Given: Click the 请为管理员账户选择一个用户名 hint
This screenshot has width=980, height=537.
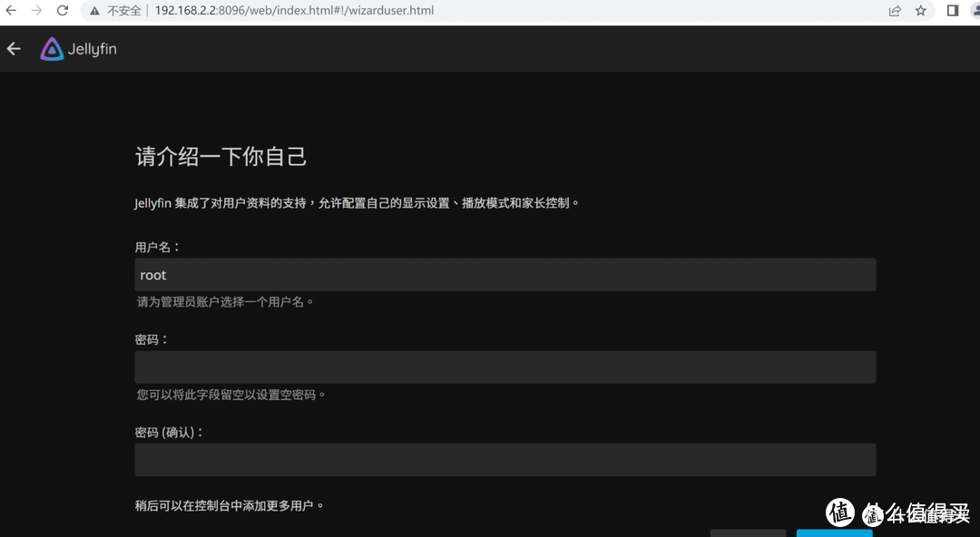Looking at the screenshot, I should (x=225, y=302).
